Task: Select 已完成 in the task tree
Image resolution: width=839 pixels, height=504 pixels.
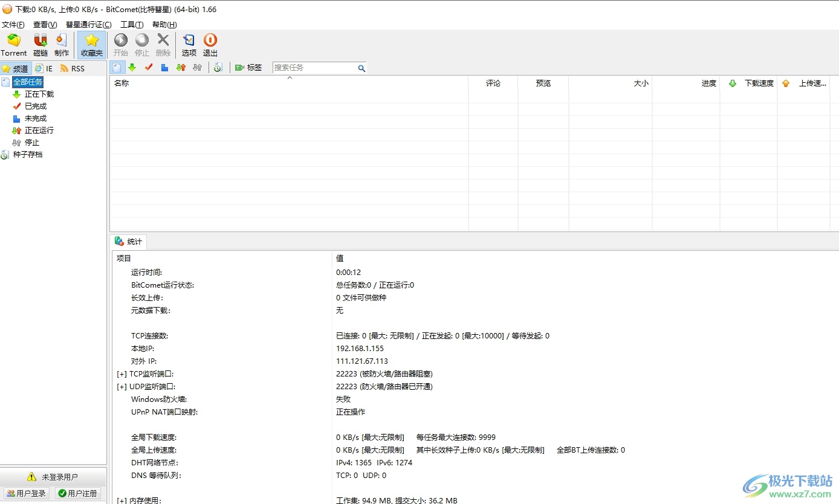Action: pyautogui.click(x=36, y=106)
